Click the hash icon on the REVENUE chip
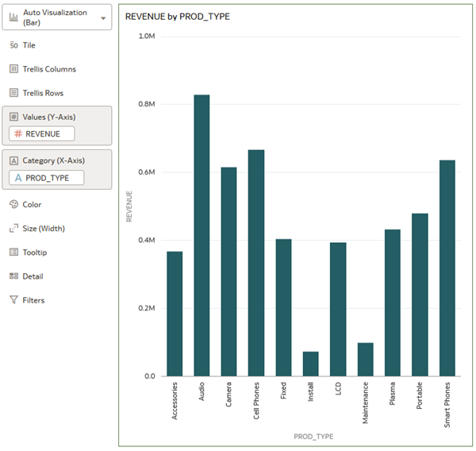This screenshot has width=476, height=451. click(18, 133)
